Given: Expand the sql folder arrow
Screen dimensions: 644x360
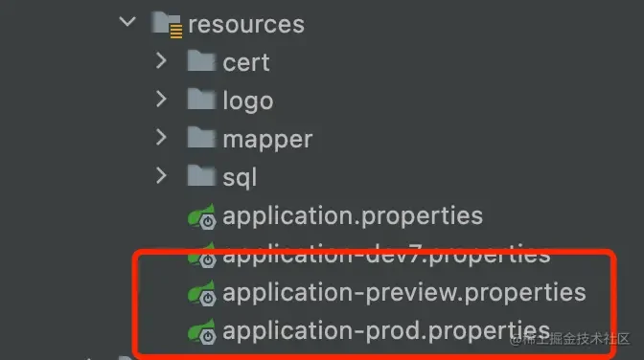Looking at the screenshot, I should tap(161, 175).
